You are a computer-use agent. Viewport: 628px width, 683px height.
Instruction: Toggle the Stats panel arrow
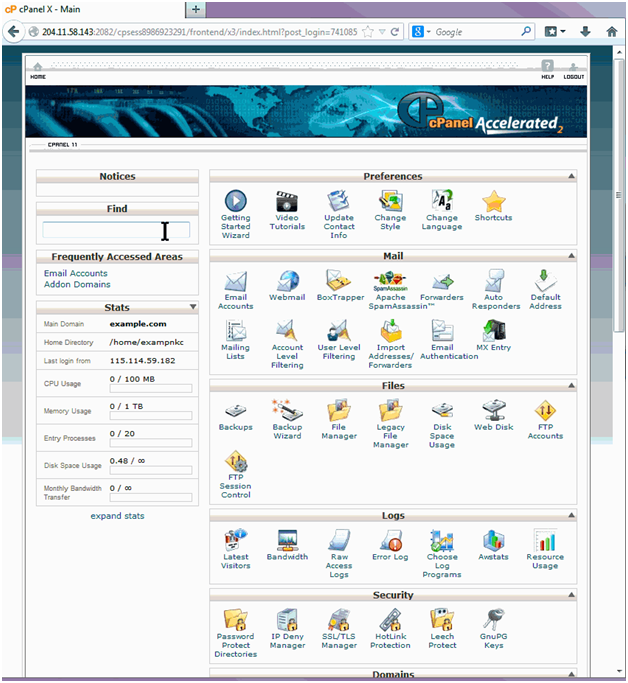click(x=193, y=307)
